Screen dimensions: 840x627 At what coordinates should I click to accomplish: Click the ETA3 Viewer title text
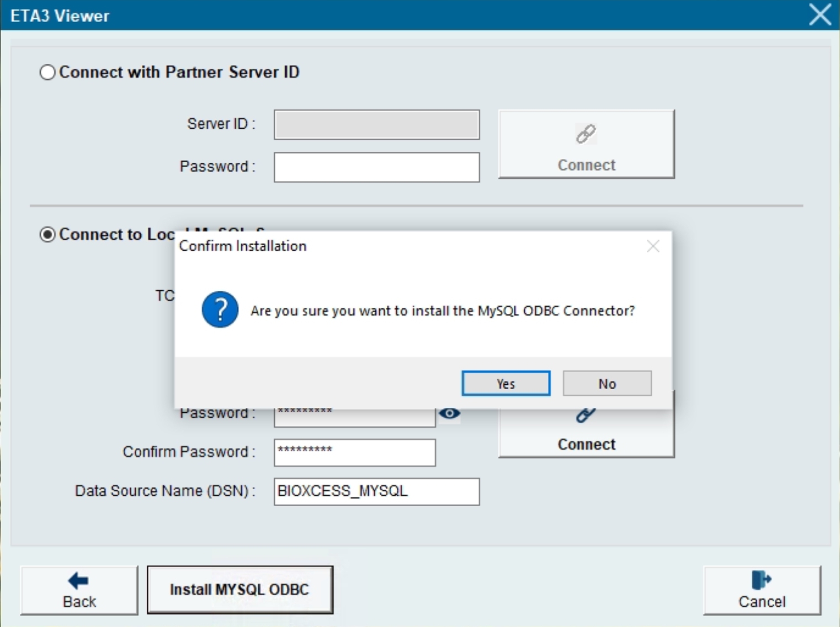tap(60, 15)
